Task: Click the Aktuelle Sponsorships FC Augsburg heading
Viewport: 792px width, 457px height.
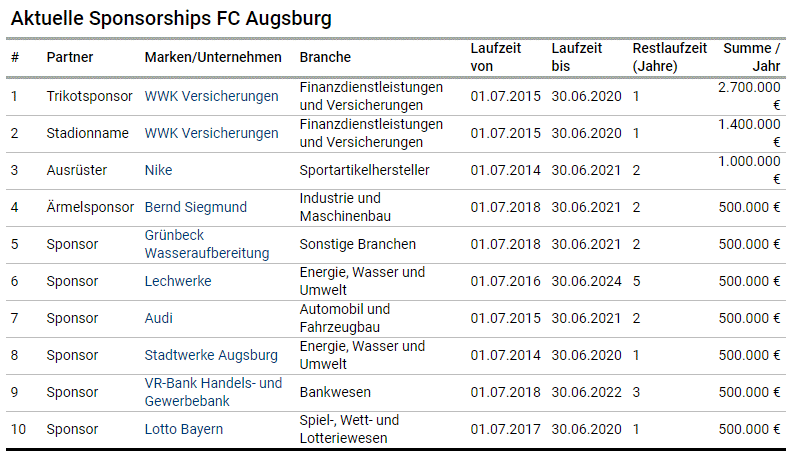Action: pyautogui.click(x=171, y=19)
